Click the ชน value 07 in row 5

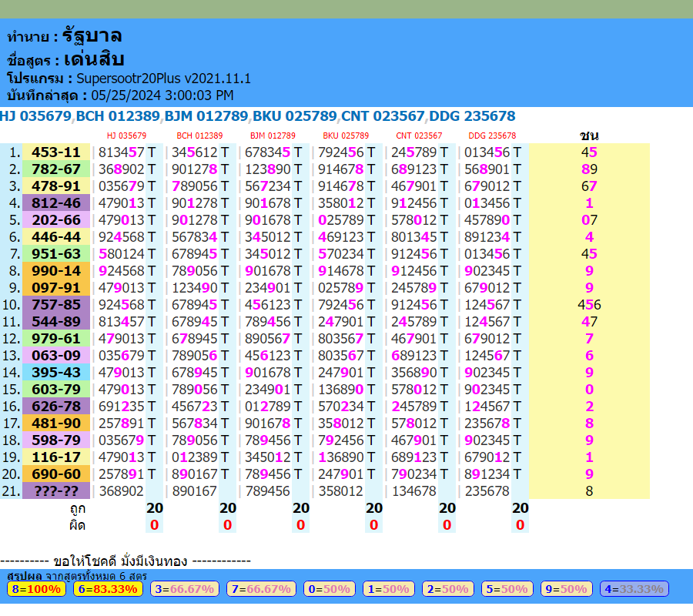pos(589,219)
